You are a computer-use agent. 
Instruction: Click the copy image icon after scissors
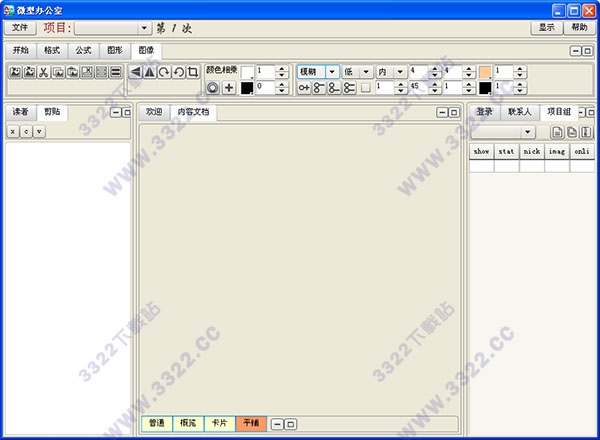58,72
